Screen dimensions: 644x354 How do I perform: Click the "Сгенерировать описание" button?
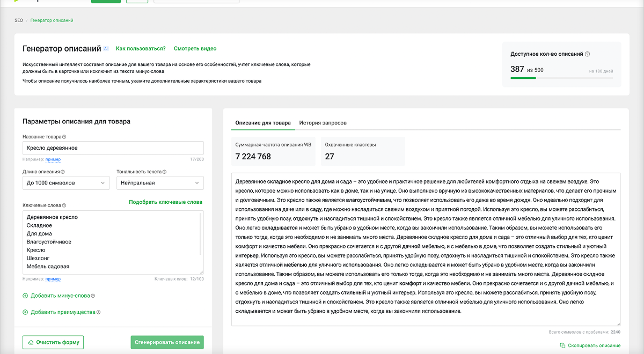pyautogui.click(x=167, y=342)
